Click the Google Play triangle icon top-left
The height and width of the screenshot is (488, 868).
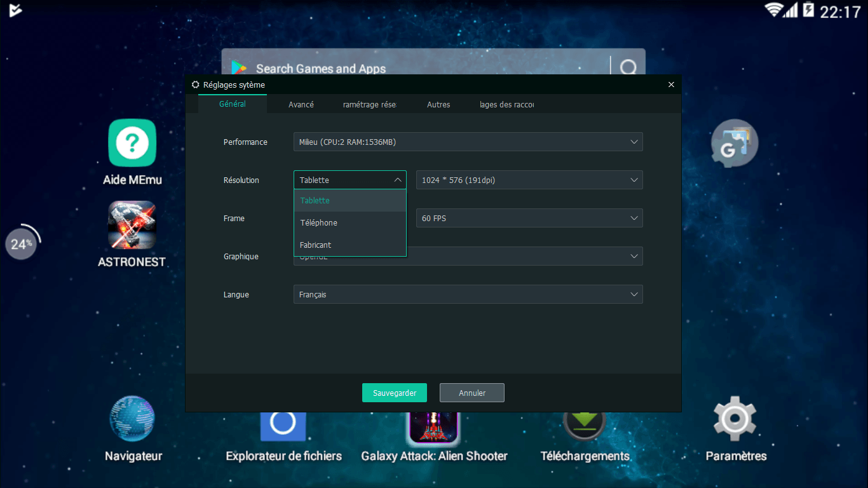[x=16, y=10]
